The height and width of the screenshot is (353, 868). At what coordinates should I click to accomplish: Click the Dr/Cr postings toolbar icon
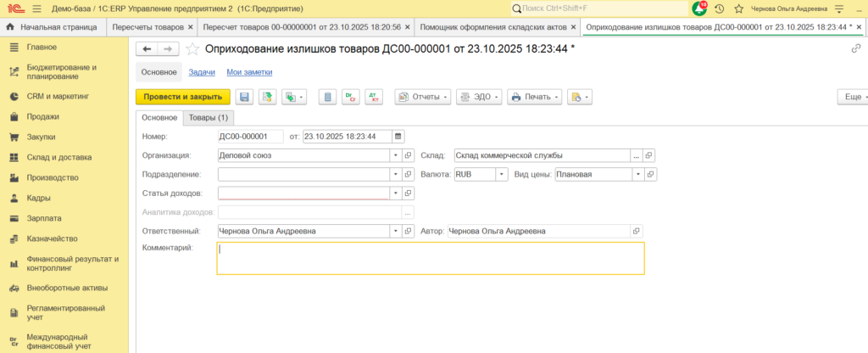[x=351, y=97]
